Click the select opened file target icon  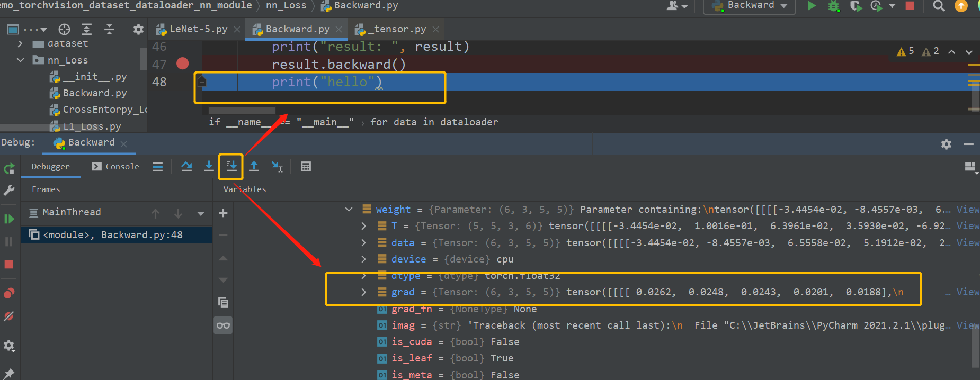pyautogui.click(x=64, y=29)
